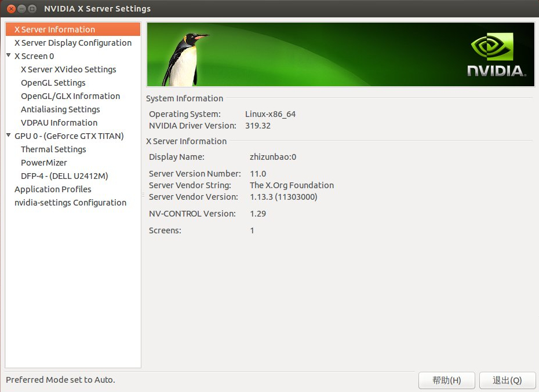Click the Screens count value 1
Image resolution: width=539 pixels, height=392 pixels.
click(252, 230)
